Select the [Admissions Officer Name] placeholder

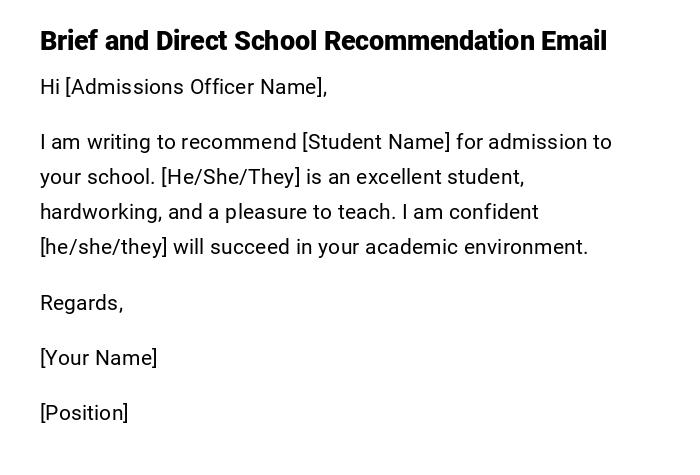pos(196,87)
